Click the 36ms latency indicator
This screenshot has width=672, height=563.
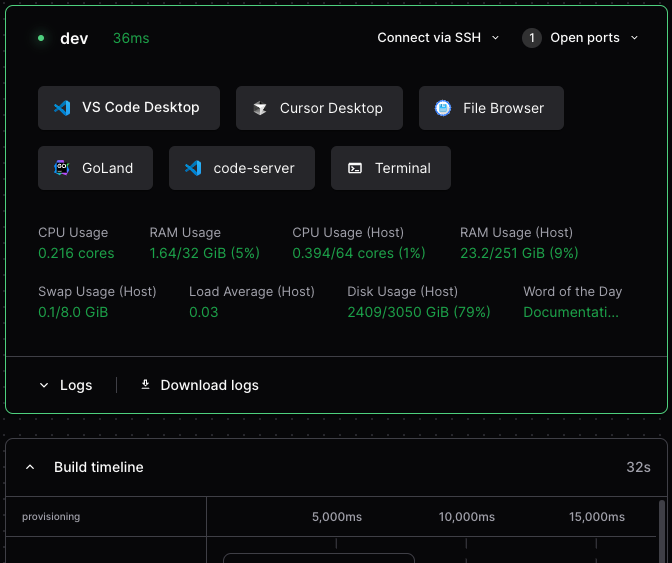click(131, 38)
